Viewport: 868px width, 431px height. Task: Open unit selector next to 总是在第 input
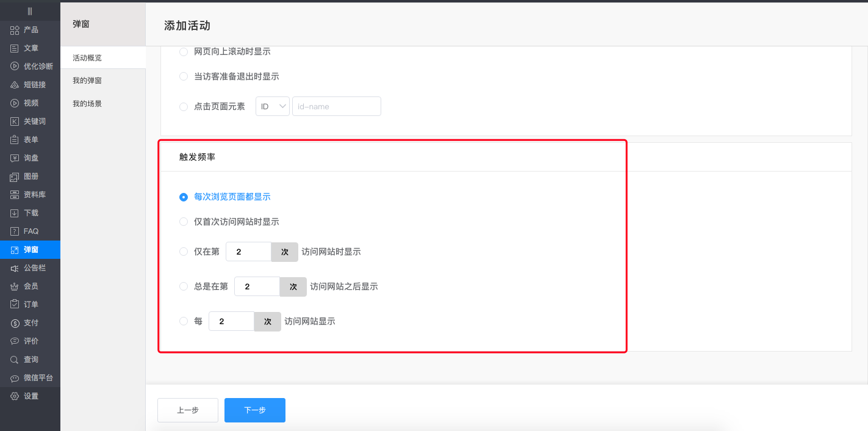(x=293, y=286)
